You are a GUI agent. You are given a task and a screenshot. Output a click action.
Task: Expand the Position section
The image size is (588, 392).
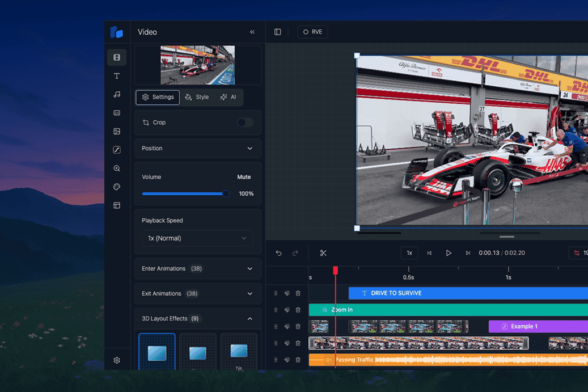click(198, 148)
